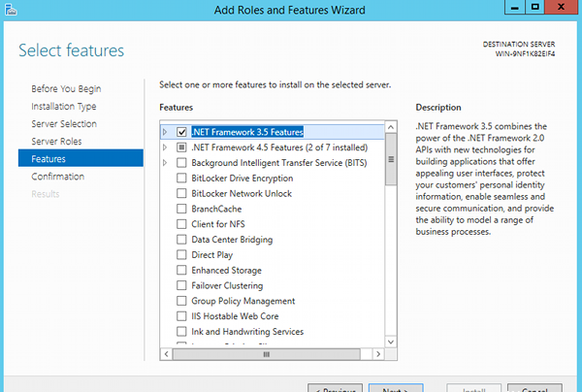Jump to the Confirmation step
The height and width of the screenshot is (392, 582).
point(58,177)
